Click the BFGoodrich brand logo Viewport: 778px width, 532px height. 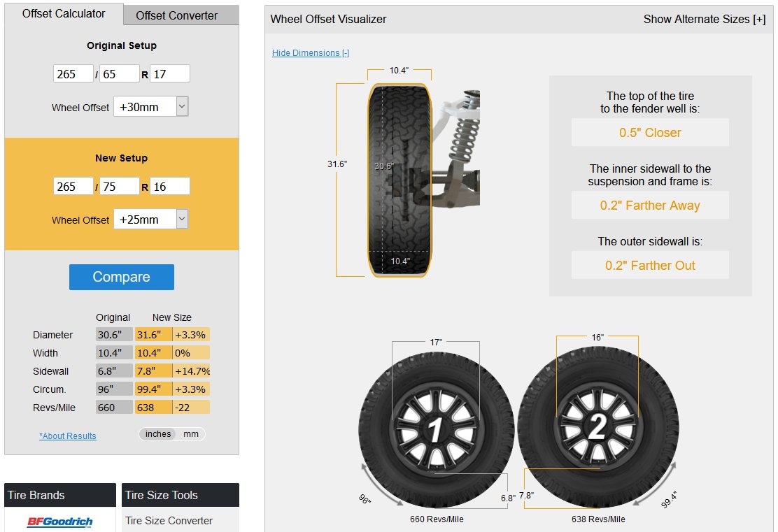[59, 521]
